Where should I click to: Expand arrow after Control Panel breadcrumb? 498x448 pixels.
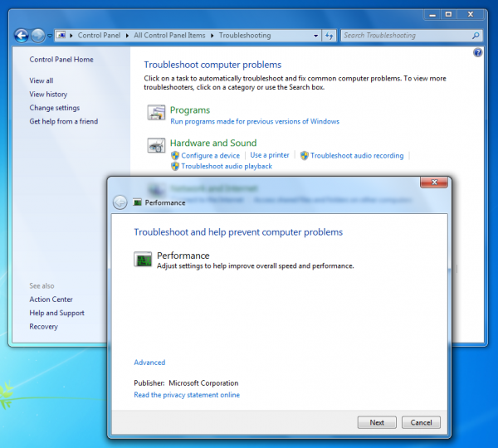tap(127, 36)
